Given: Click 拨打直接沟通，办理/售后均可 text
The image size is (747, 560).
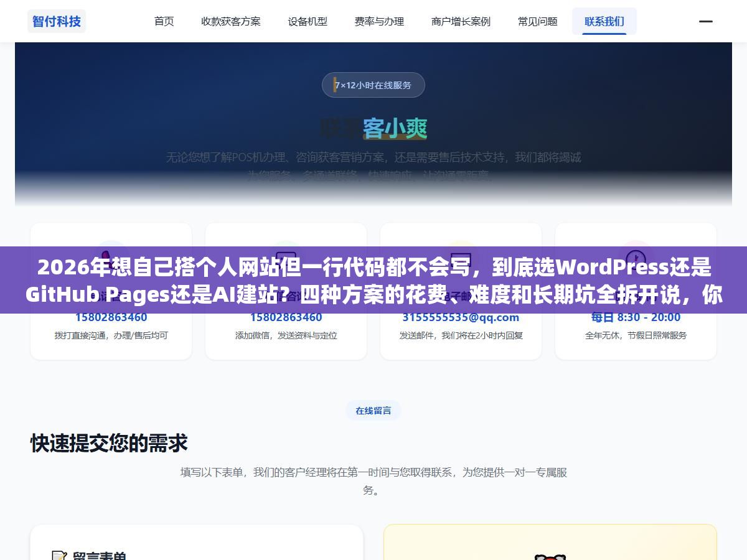Looking at the screenshot, I should (x=111, y=335).
